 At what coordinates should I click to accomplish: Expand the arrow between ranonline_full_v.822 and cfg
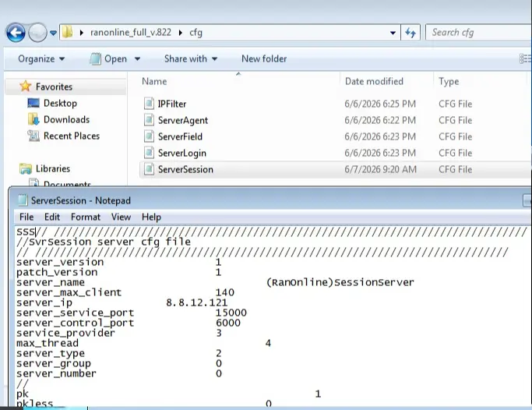tap(180, 33)
